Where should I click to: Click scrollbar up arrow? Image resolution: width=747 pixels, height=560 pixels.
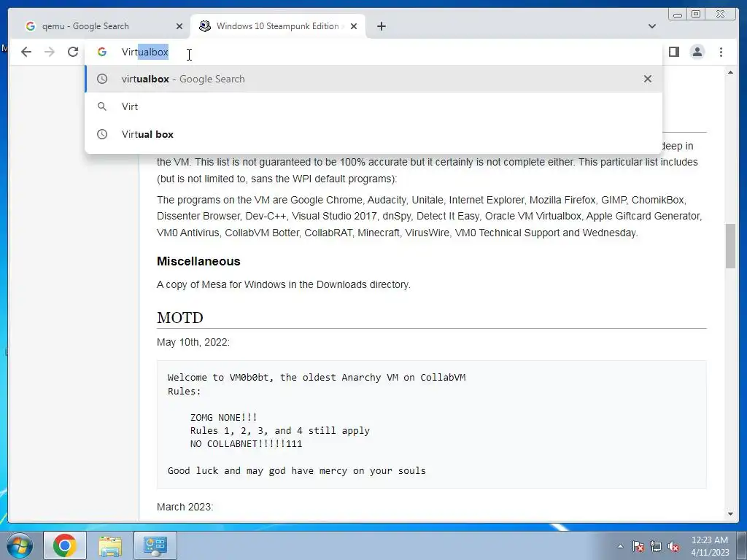click(730, 72)
